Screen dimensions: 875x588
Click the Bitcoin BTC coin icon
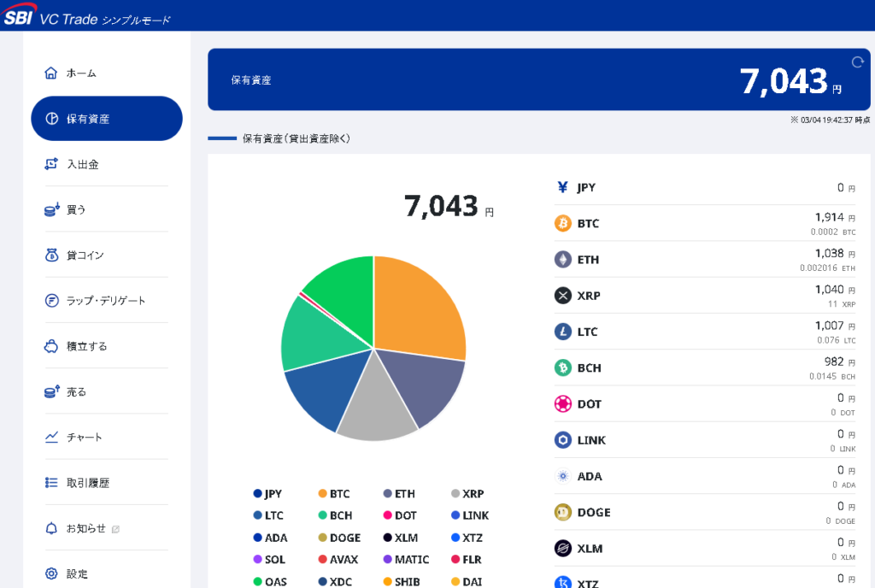[x=563, y=224]
